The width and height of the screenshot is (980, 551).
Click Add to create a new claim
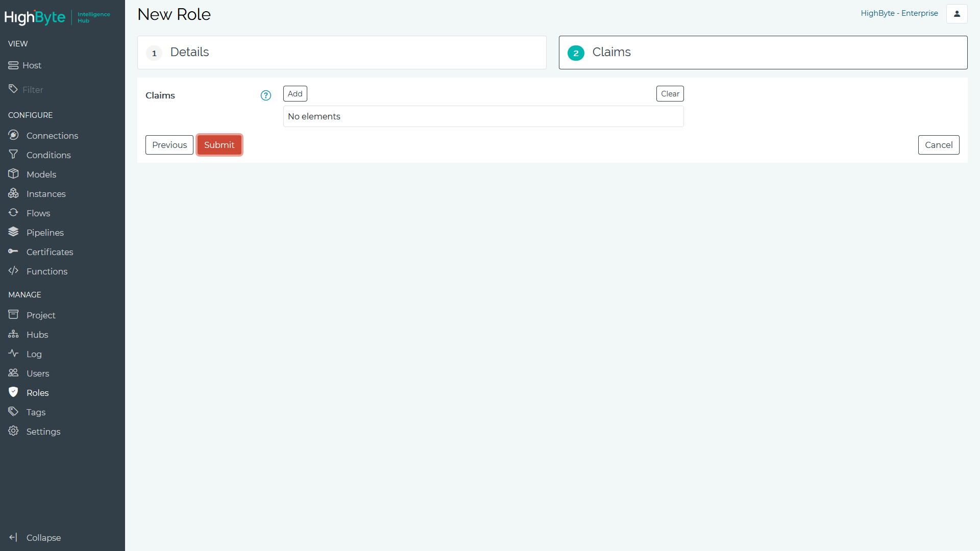pyautogui.click(x=294, y=93)
